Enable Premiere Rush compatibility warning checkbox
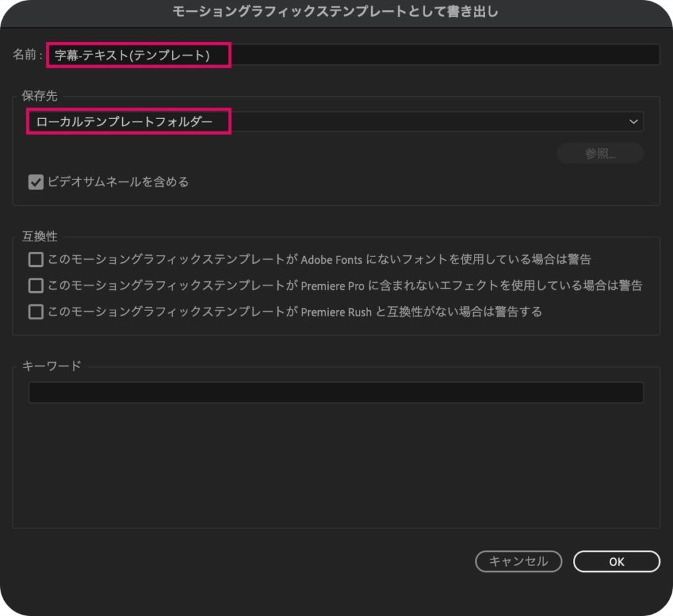Viewport: 673px width, 616px height. (x=35, y=312)
